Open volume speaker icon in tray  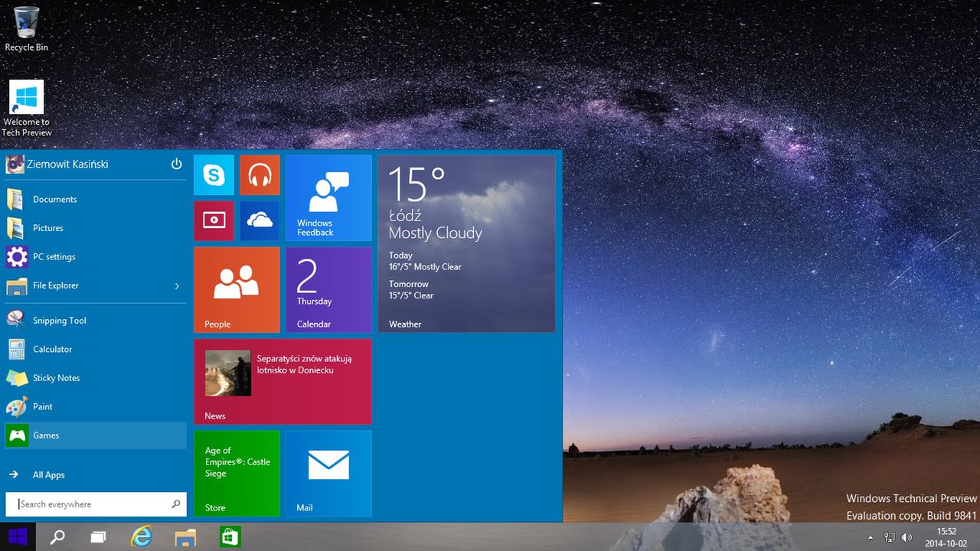[x=907, y=537]
